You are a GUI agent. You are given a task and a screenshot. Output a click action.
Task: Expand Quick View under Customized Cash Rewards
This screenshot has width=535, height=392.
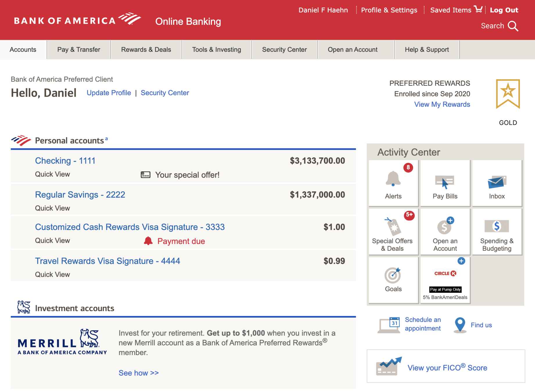[53, 240]
